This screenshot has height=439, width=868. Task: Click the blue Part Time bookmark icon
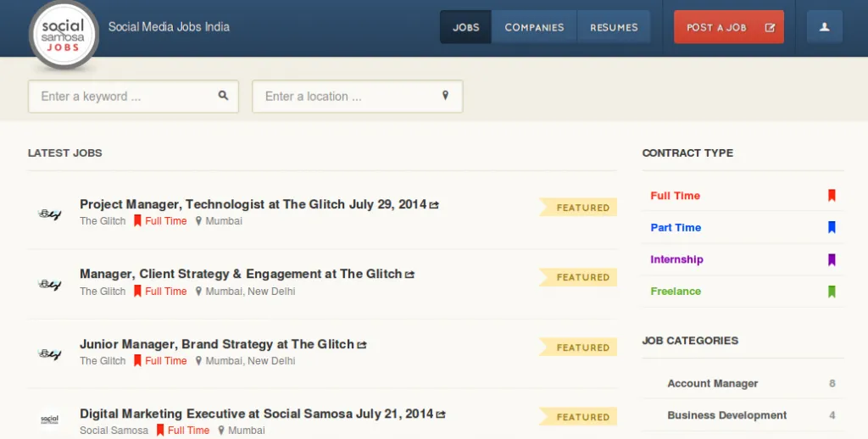coord(832,227)
